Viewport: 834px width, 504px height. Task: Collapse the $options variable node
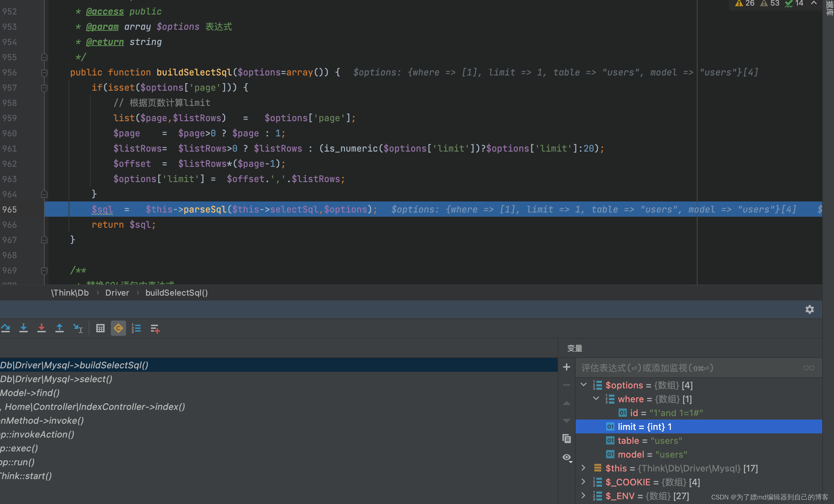[x=584, y=385]
